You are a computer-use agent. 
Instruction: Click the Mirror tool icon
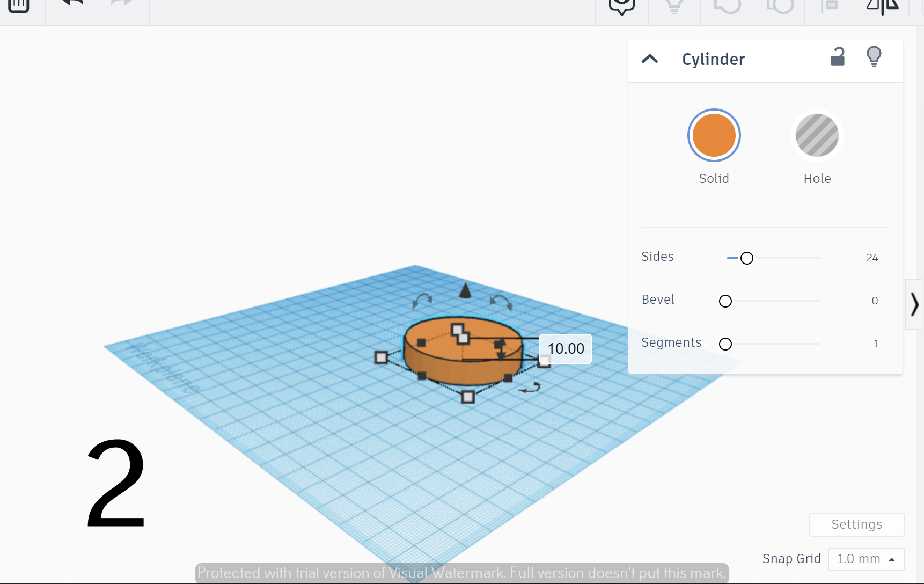(x=883, y=6)
